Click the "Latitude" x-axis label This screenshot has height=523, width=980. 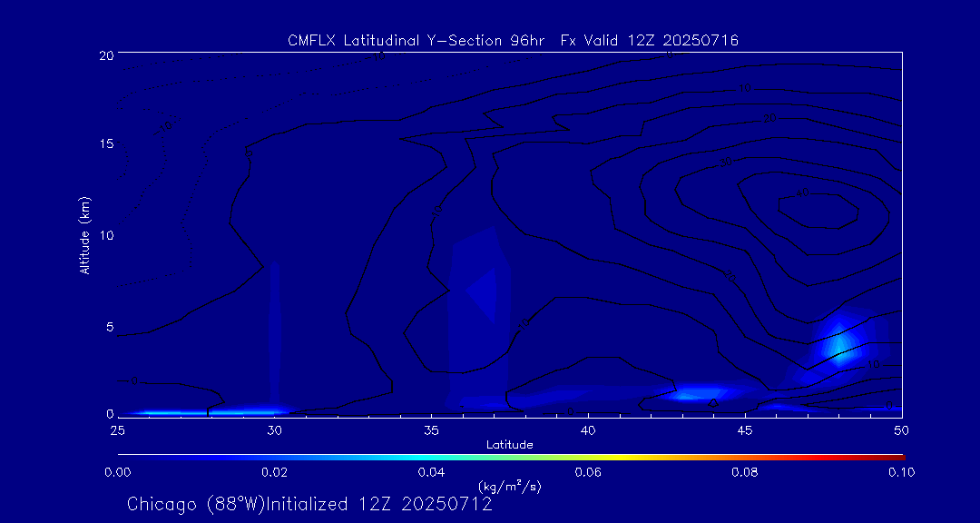pos(510,446)
